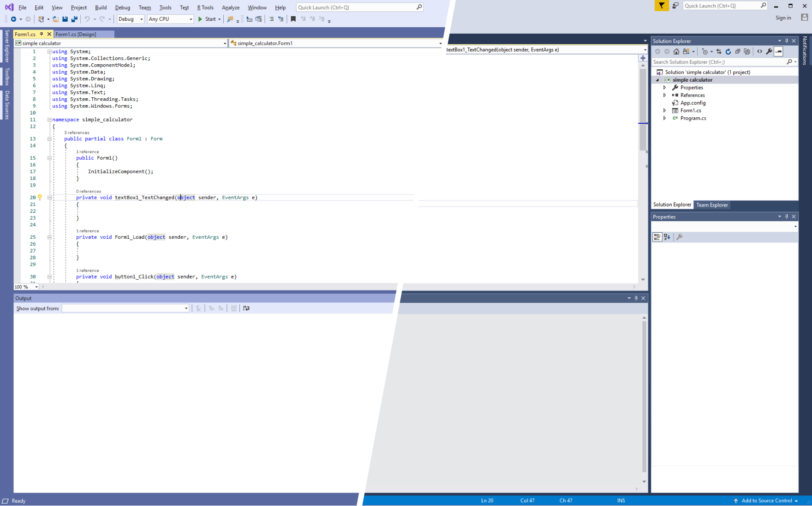Click the Sign in link
The width and height of the screenshot is (812, 506).
783,18
